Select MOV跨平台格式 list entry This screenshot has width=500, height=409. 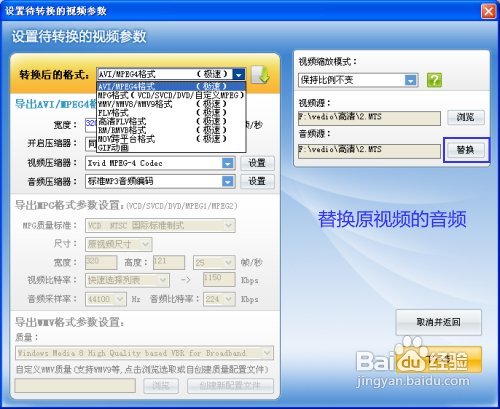(171, 138)
